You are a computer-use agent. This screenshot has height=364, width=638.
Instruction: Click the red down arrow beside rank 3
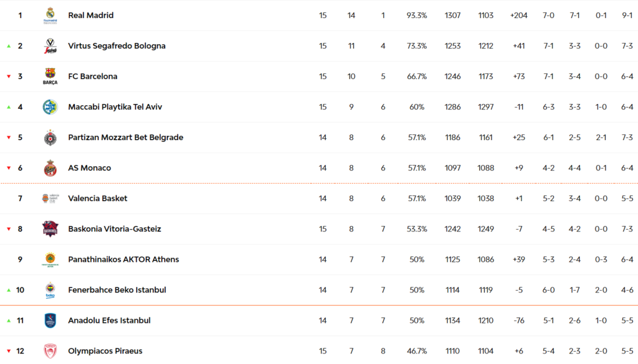pyautogui.click(x=9, y=77)
